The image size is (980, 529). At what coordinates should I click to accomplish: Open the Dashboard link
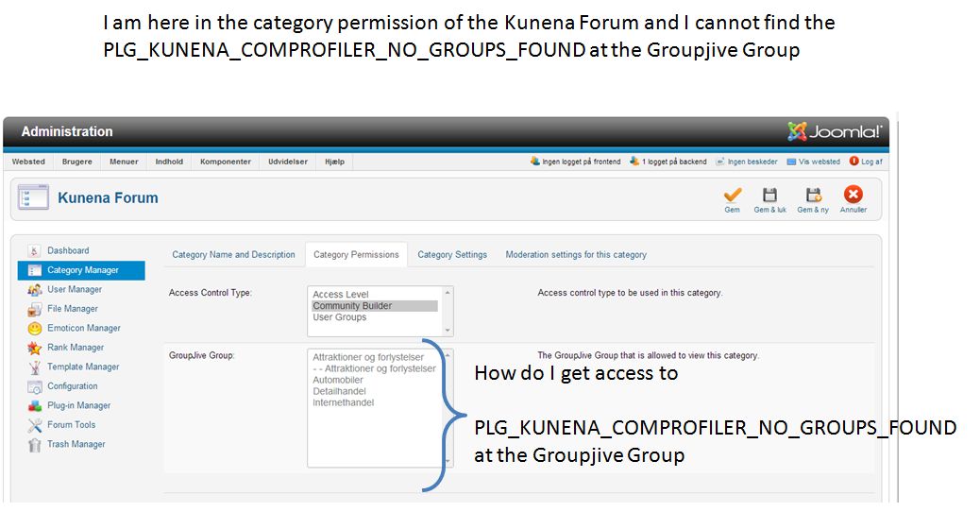(68, 250)
